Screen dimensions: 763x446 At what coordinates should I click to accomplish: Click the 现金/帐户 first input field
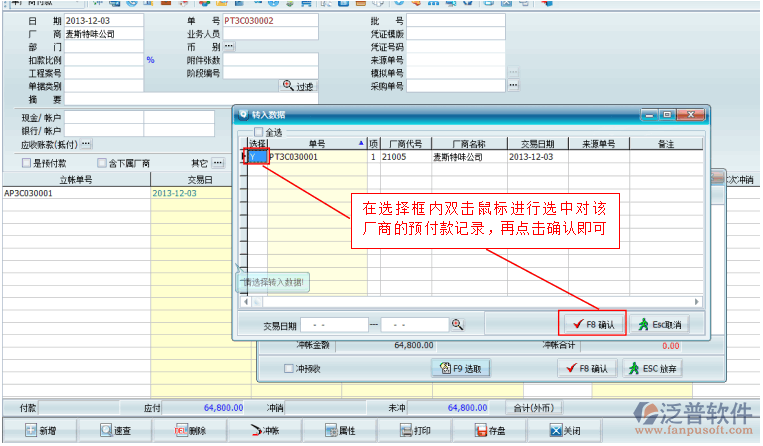[104, 118]
